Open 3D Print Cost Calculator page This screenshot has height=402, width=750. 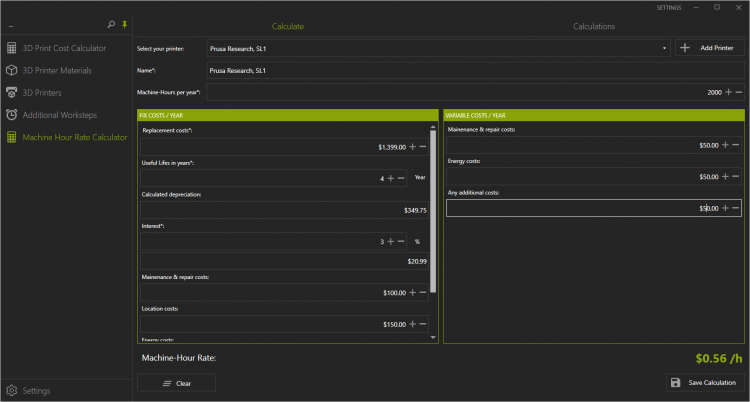click(64, 48)
